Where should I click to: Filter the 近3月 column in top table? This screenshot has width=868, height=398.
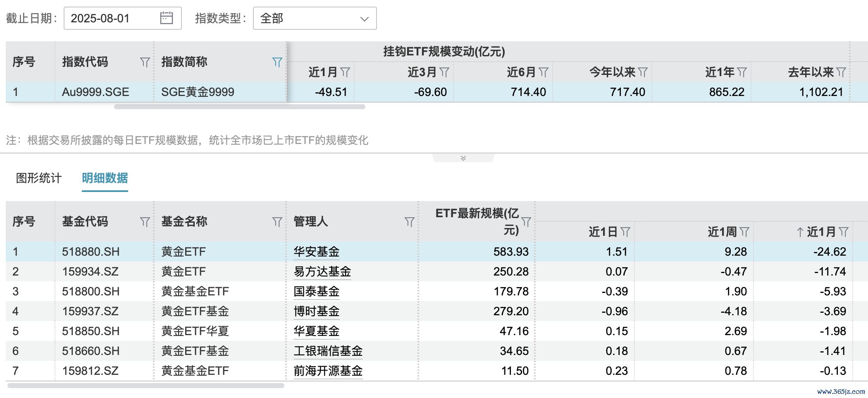(444, 72)
